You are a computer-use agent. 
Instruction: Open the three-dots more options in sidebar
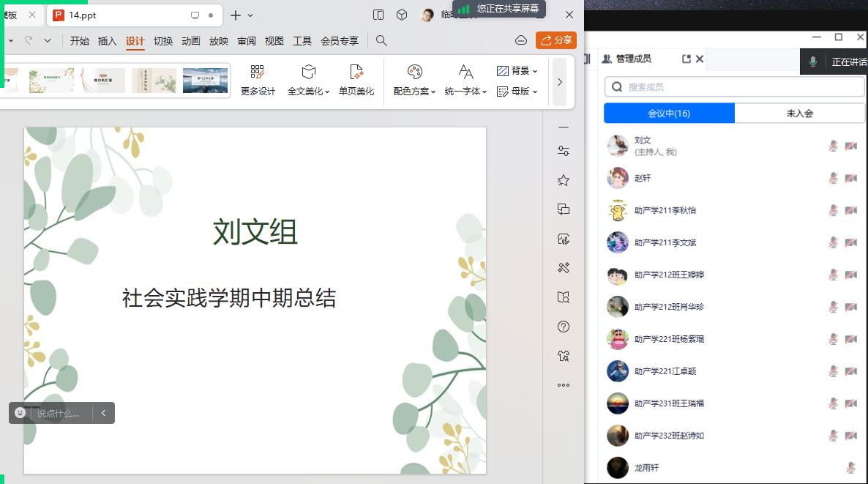point(563,385)
